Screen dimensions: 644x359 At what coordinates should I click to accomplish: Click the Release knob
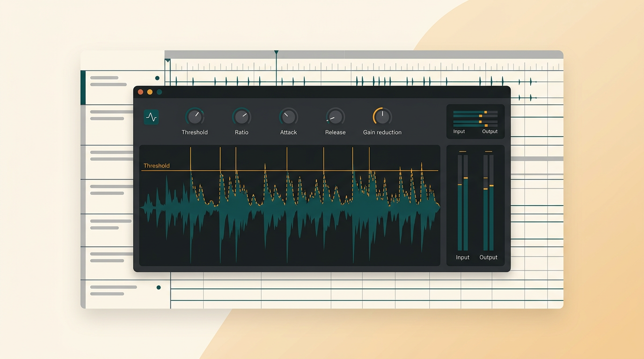click(x=335, y=116)
